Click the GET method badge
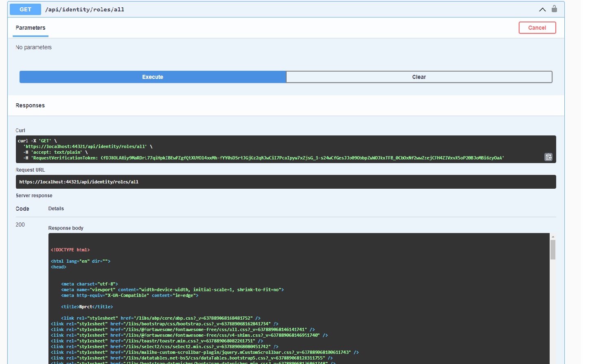Image resolution: width=603 pixels, height=364 pixels. tap(25, 9)
